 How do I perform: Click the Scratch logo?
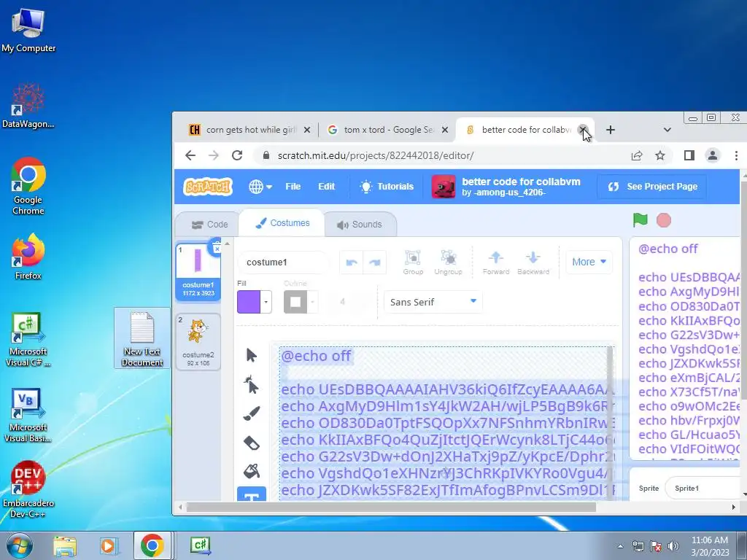click(x=208, y=187)
